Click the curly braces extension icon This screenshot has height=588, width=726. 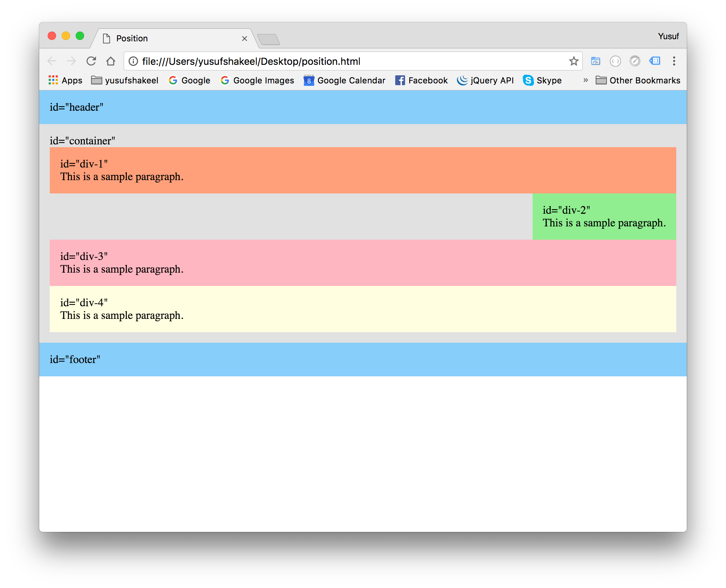pyautogui.click(x=615, y=61)
